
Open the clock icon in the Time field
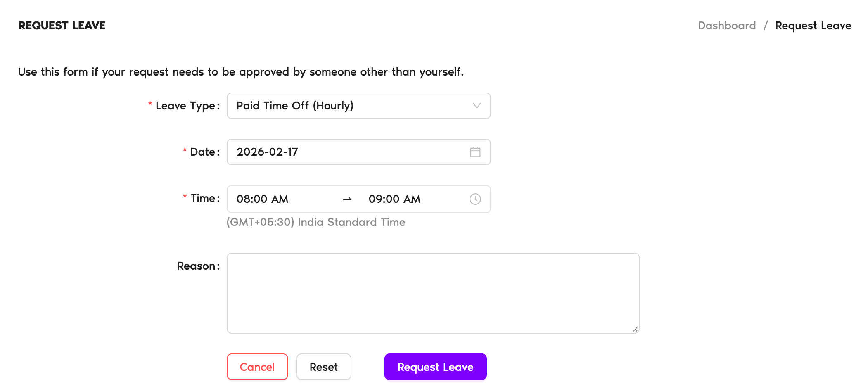(x=475, y=199)
